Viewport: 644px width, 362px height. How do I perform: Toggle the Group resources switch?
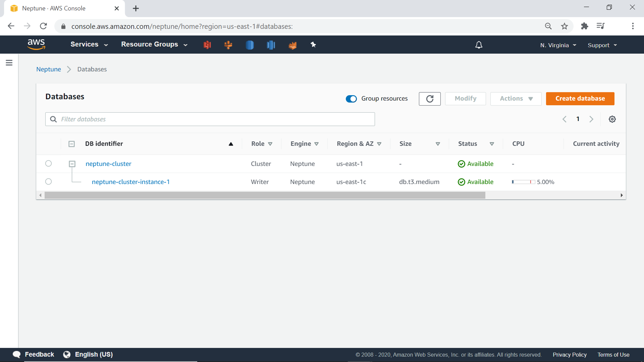tap(351, 99)
